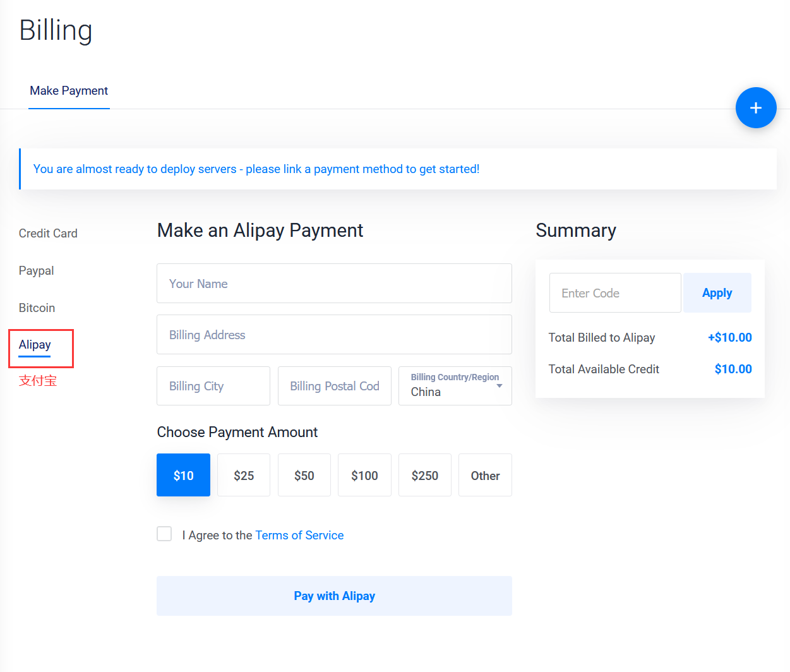Click the Total Billed to Alipay label
The width and height of the screenshot is (790, 672).
pyautogui.click(x=602, y=338)
